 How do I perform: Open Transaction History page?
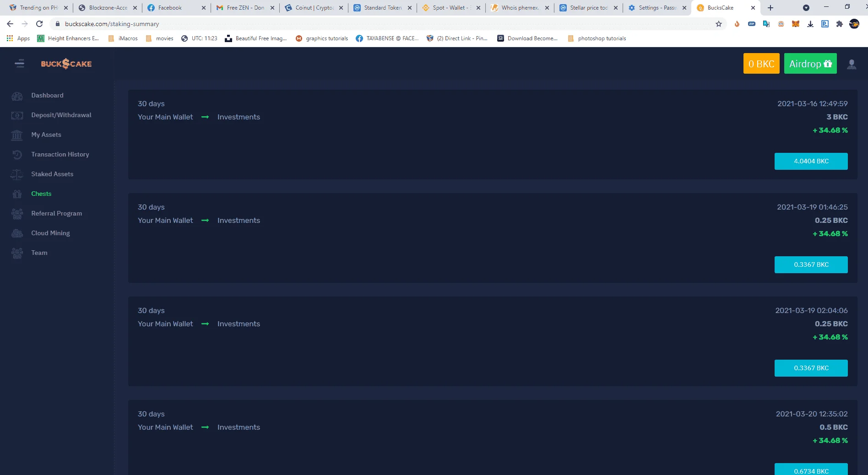pyautogui.click(x=60, y=154)
